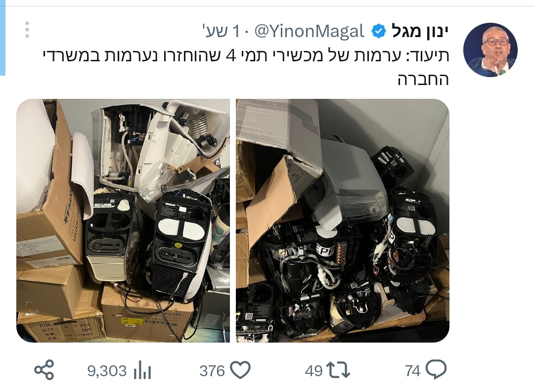Open left photo of white disassembled devices
The image size is (534, 392).
click(x=123, y=220)
